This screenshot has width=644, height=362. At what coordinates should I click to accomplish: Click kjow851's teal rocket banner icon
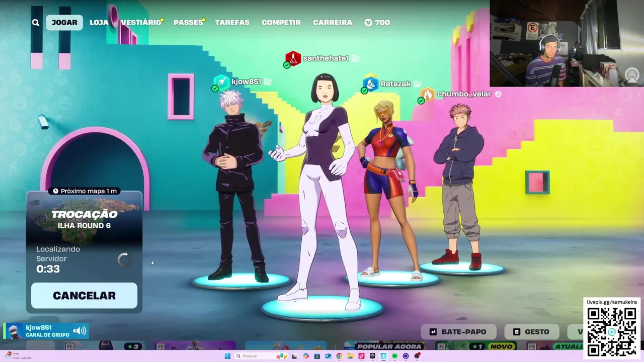(x=221, y=82)
